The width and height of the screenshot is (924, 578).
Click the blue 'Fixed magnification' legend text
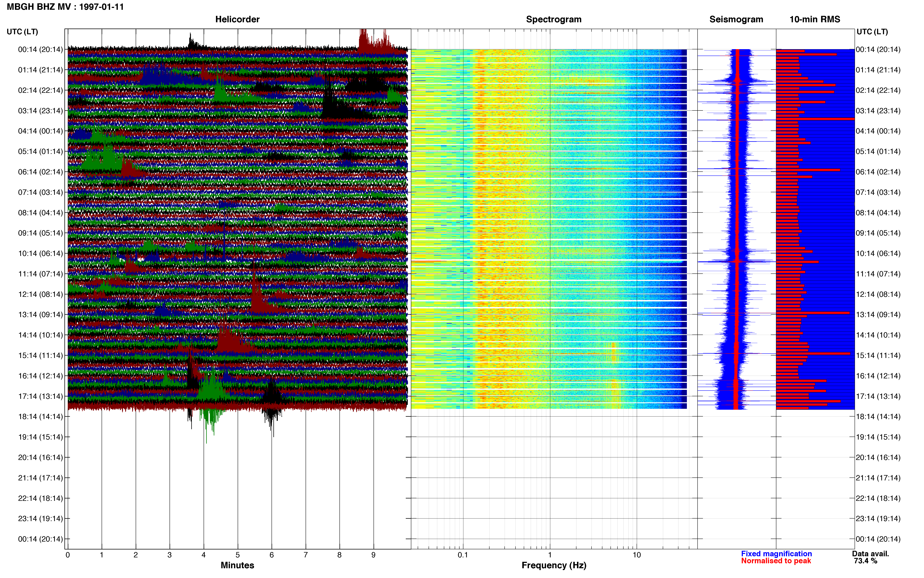[x=776, y=554]
